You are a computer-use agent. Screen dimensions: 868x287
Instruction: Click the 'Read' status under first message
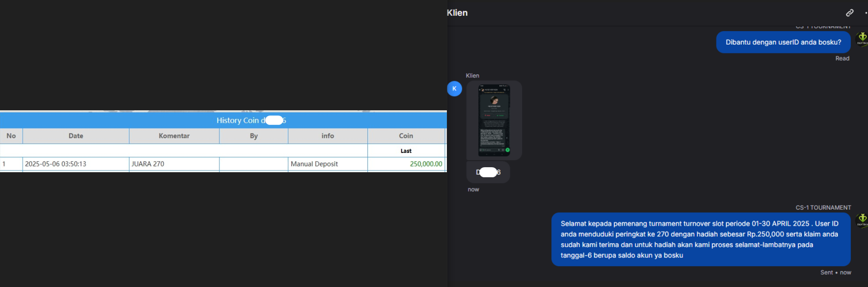click(x=842, y=58)
